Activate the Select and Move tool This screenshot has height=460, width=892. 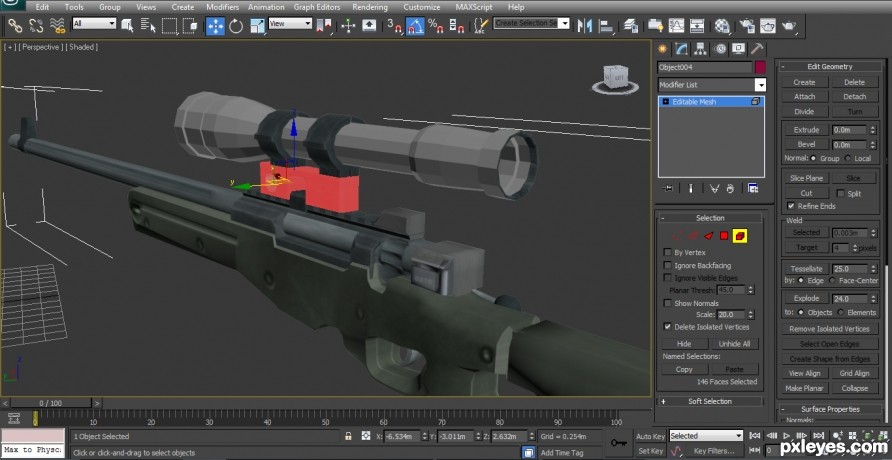[215, 25]
